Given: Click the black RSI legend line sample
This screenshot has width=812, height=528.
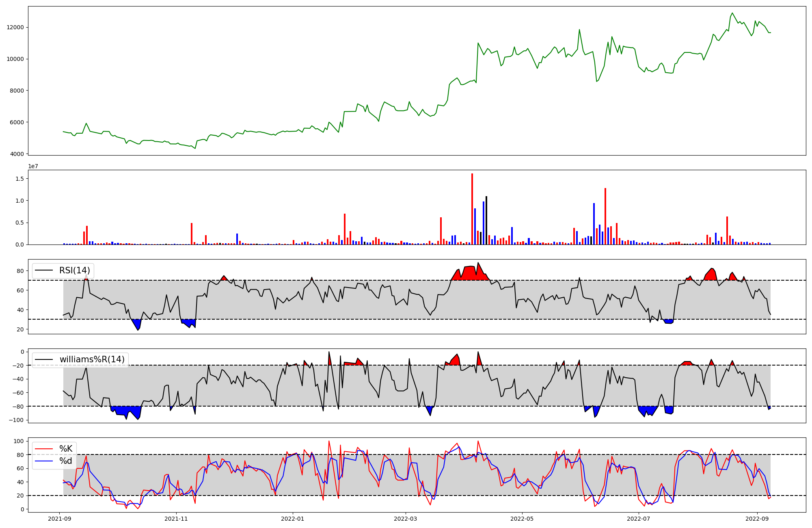Looking at the screenshot, I should pyautogui.click(x=44, y=270).
